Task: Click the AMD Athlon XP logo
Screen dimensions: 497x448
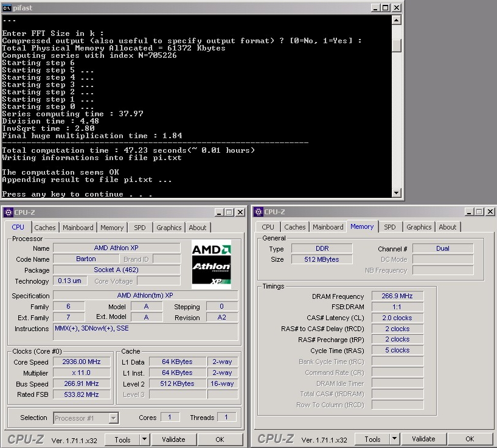Action: 212,264
